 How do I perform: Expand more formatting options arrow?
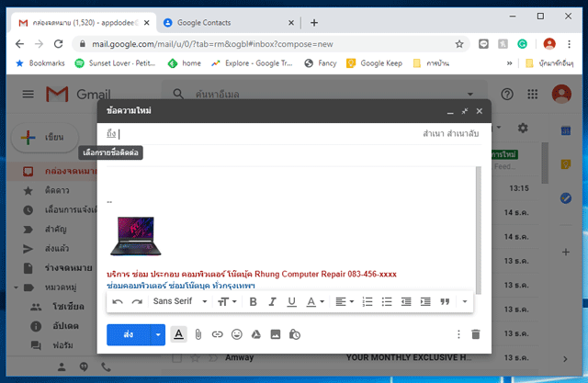(x=465, y=301)
